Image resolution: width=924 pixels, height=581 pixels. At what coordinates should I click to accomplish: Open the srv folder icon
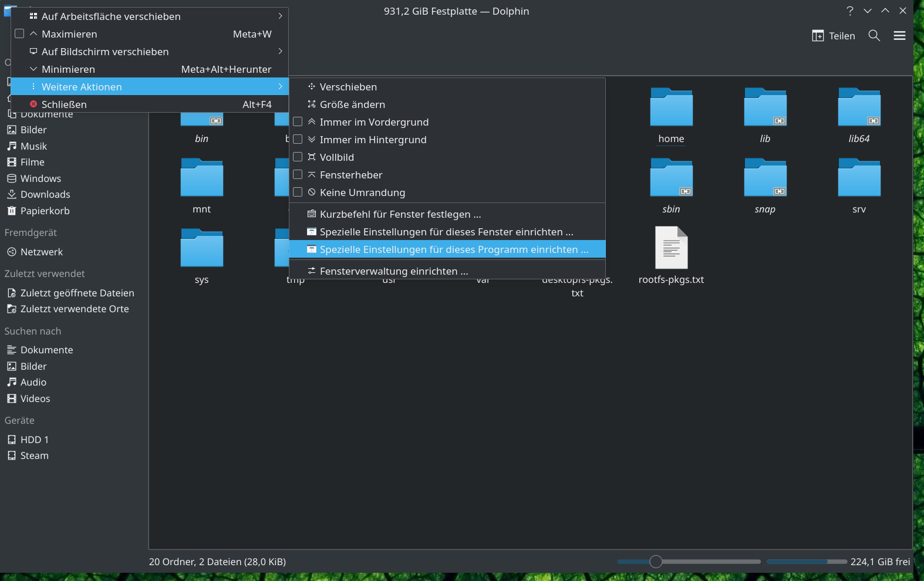tap(859, 177)
